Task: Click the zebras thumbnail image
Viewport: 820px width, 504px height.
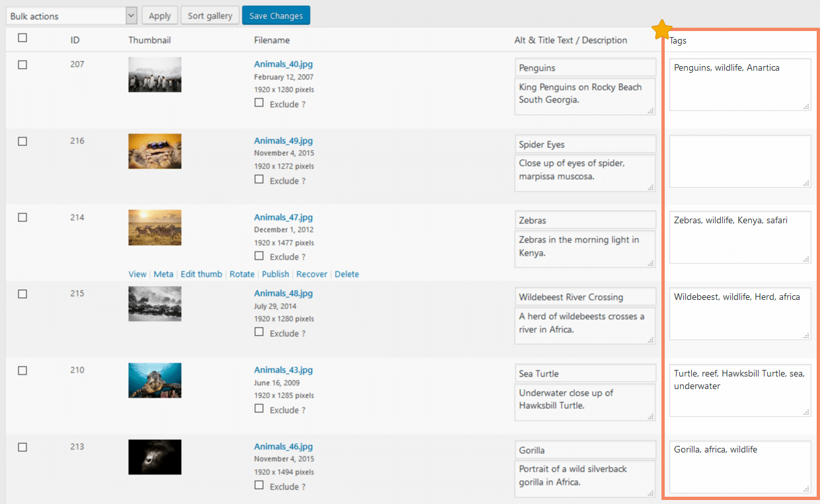Action: [x=155, y=228]
